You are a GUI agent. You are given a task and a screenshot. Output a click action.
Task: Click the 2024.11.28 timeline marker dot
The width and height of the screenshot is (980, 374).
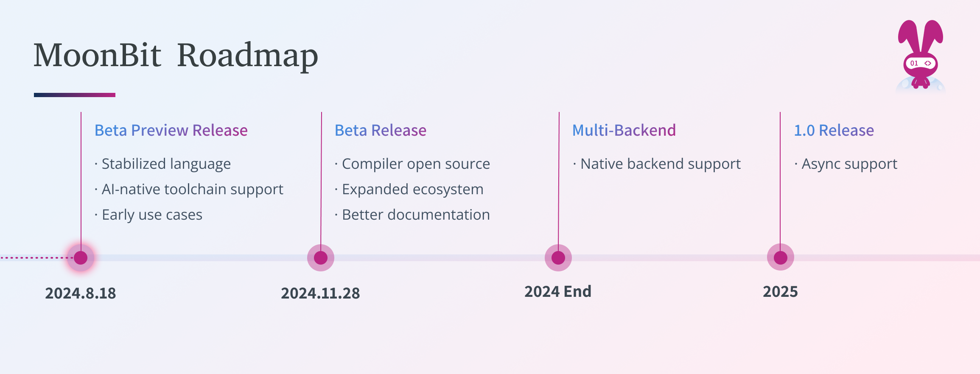pyautogui.click(x=321, y=257)
